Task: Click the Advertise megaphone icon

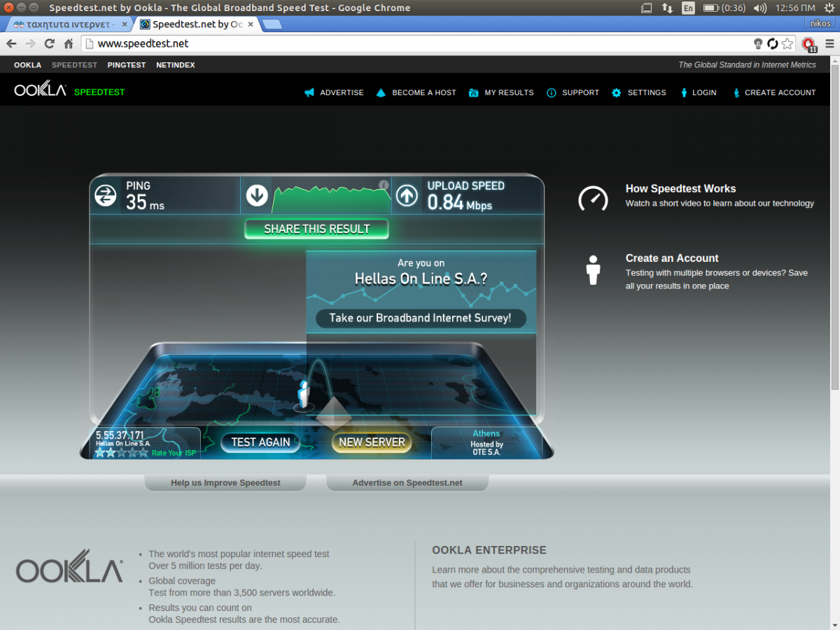Action: tap(309, 92)
